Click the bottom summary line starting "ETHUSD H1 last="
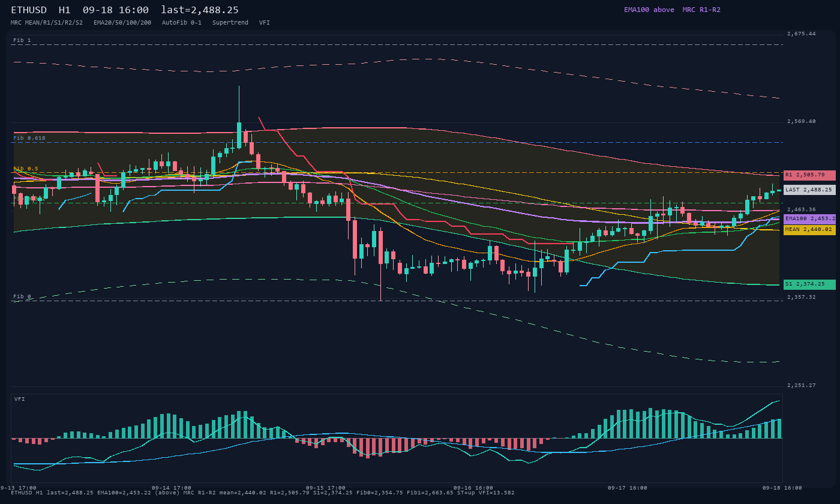Image resolution: width=840 pixels, height=504 pixels. (263, 493)
